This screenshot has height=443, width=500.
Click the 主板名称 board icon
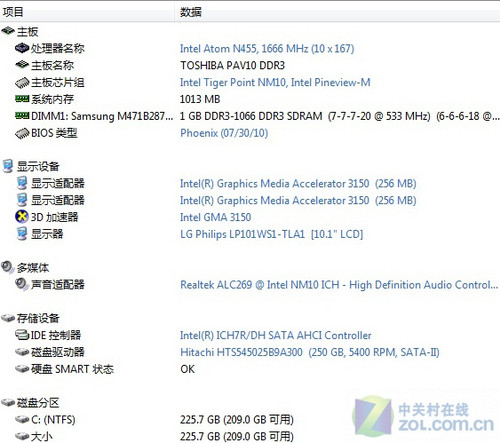click(x=22, y=65)
